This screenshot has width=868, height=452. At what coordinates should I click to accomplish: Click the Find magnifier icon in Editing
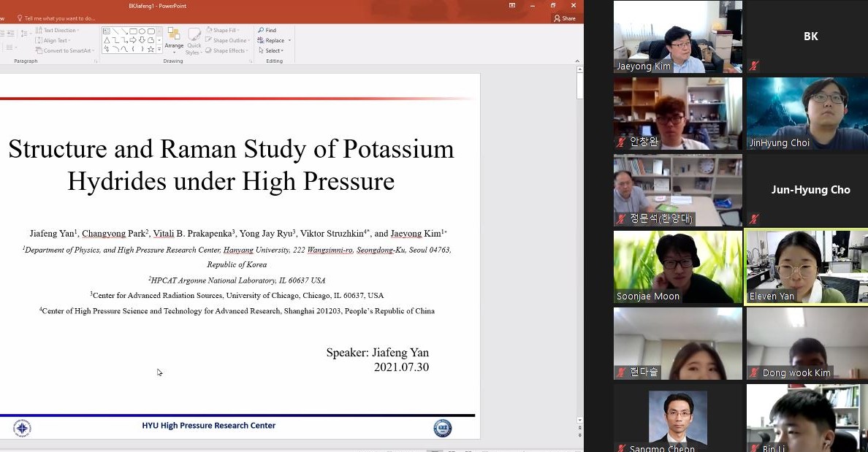tap(261, 31)
